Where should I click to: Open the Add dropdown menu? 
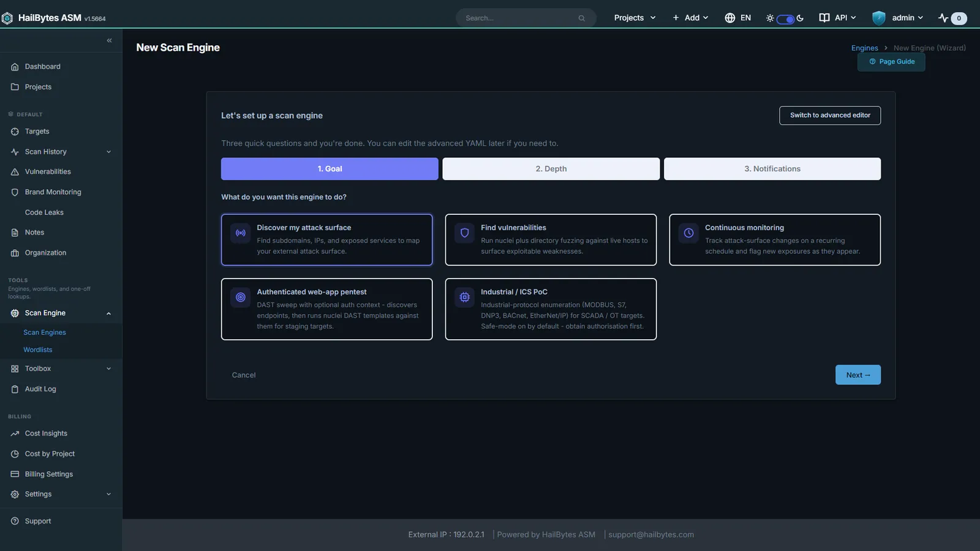click(x=690, y=18)
